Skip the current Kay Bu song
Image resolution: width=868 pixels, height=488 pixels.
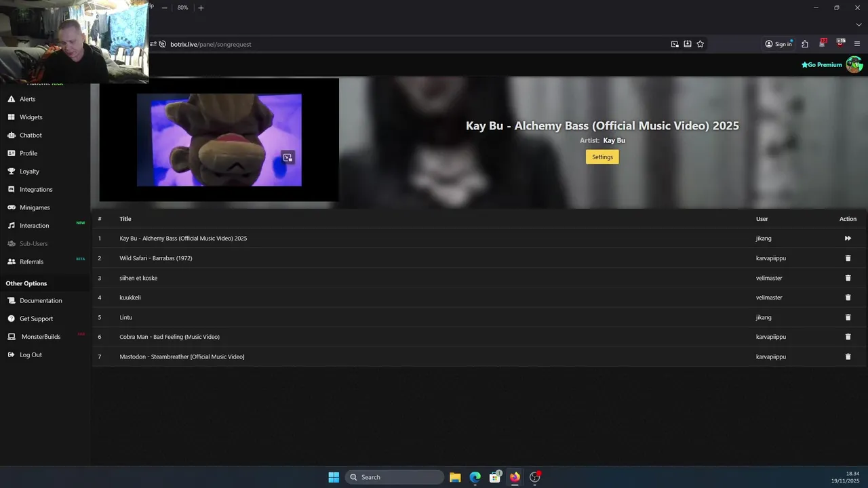tap(848, 239)
